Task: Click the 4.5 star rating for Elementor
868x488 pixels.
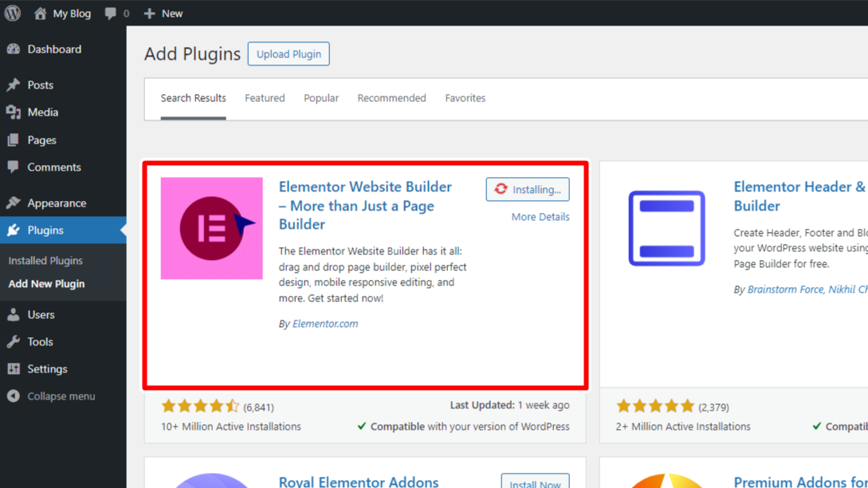Action: point(200,407)
